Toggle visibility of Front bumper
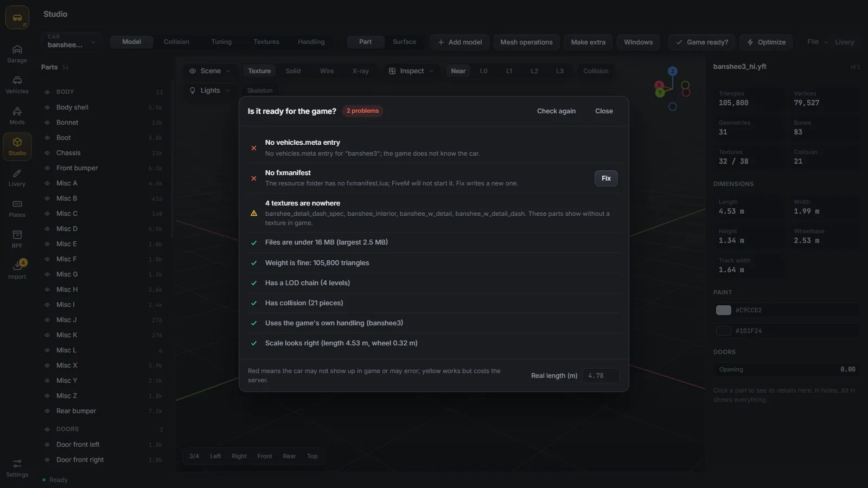 (x=47, y=168)
